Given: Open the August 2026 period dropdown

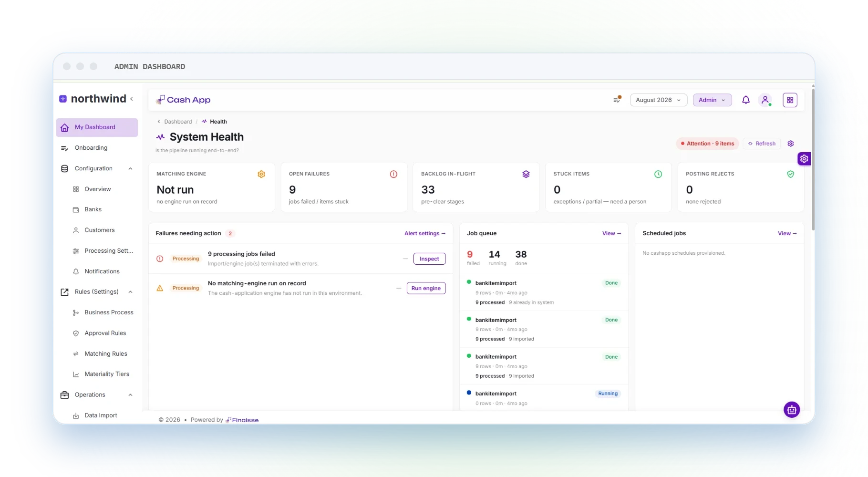Looking at the screenshot, I should tap(659, 100).
